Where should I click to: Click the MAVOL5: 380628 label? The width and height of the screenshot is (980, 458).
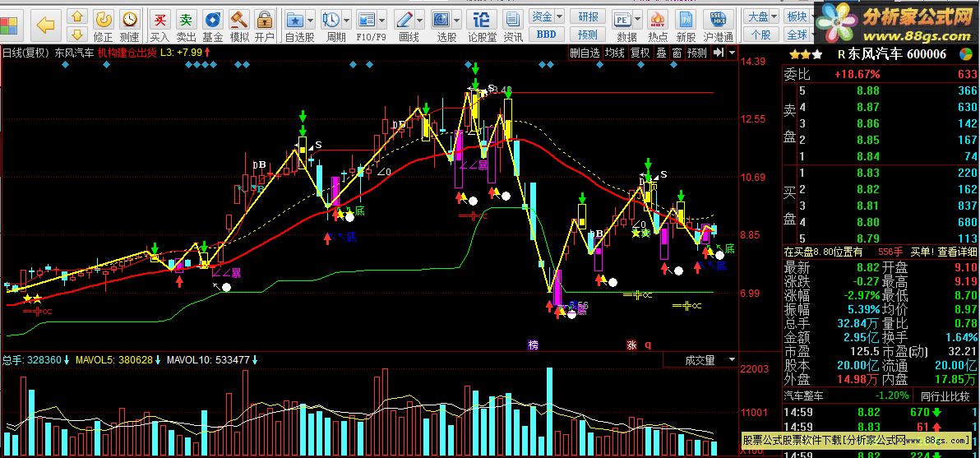[114, 360]
